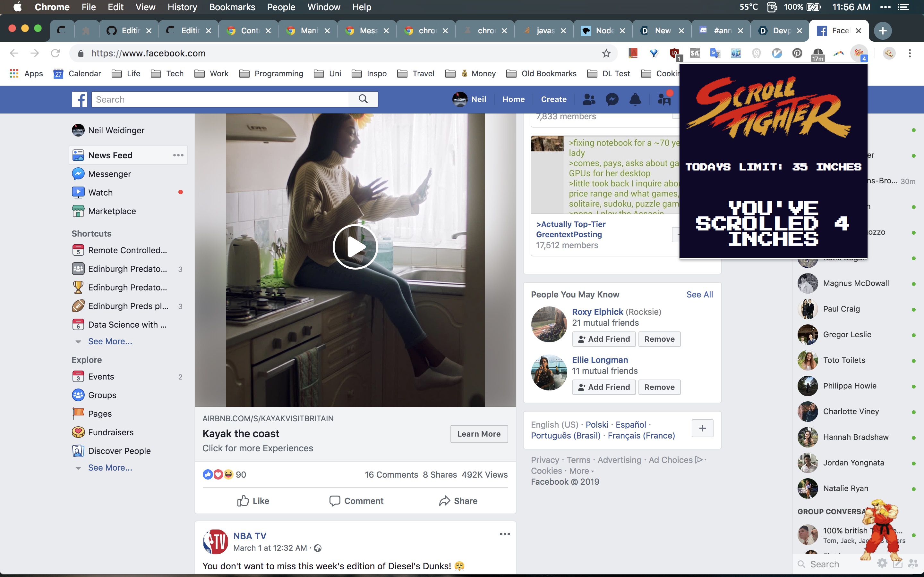This screenshot has height=577, width=924.
Task: Click the Facebook search magnifier button
Action: coord(363,99)
